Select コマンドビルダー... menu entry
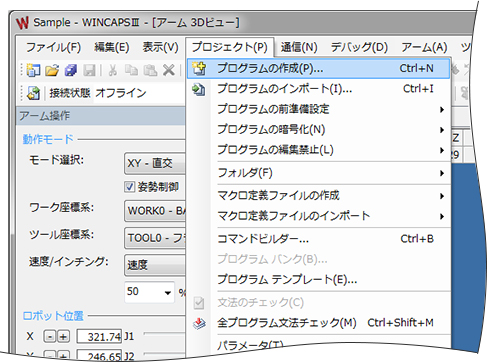Viewport: 487px width, 362px height. click(x=318, y=239)
